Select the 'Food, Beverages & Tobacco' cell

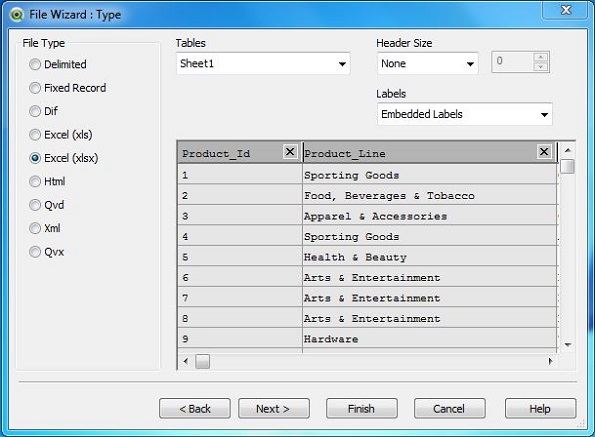(x=430, y=195)
